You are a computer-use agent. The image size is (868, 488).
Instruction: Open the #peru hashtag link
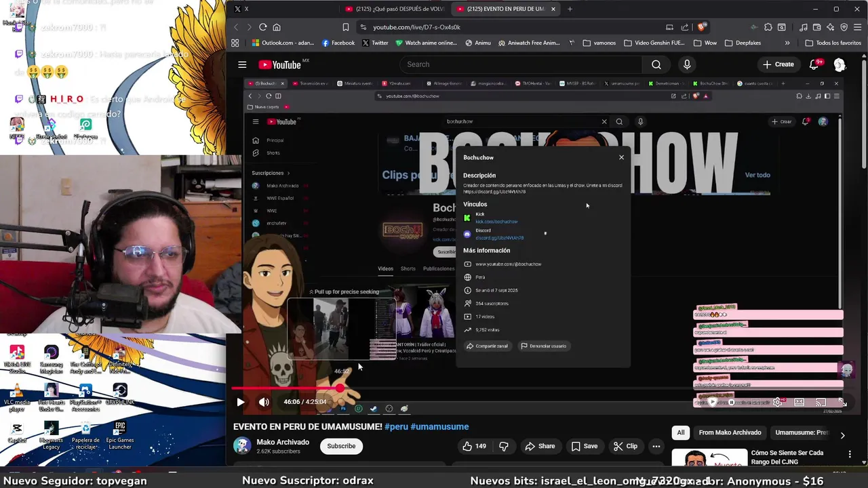(x=396, y=426)
